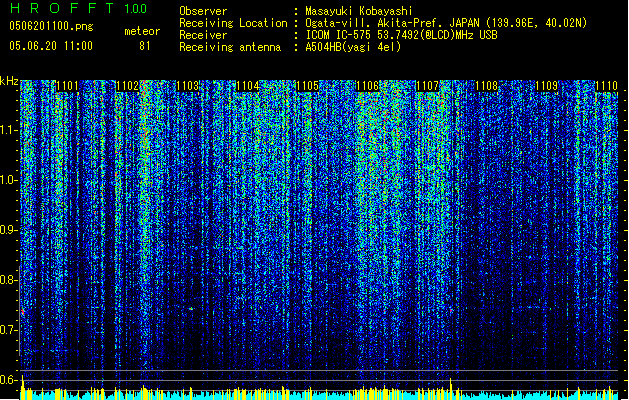The height and width of the screenshot is (400, 629).
Task: Click time marker 1104
Action: pos(248,86)
